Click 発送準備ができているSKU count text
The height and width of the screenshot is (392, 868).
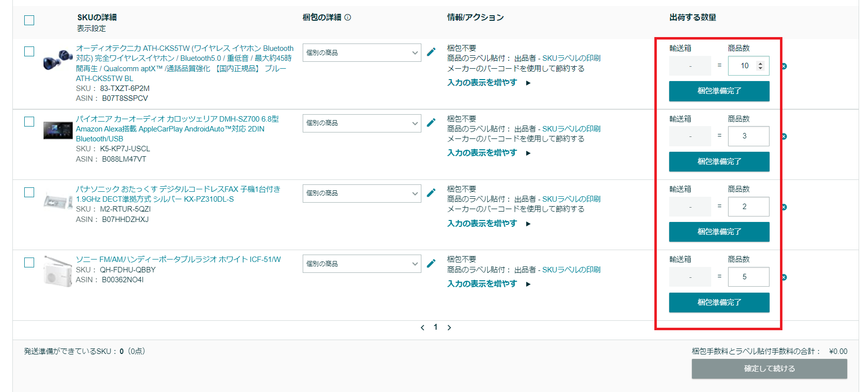click(x=85, y=351)
